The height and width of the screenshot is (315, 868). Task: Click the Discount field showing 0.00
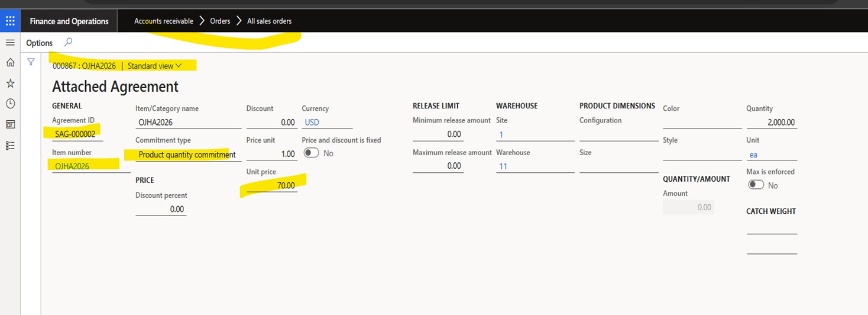[x=271, y=123]
